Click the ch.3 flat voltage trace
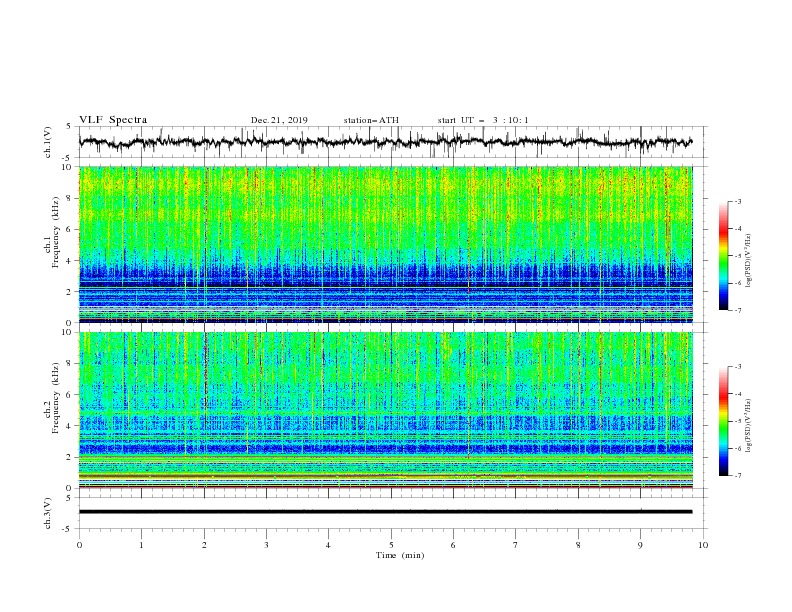 [x=385, y=512]
